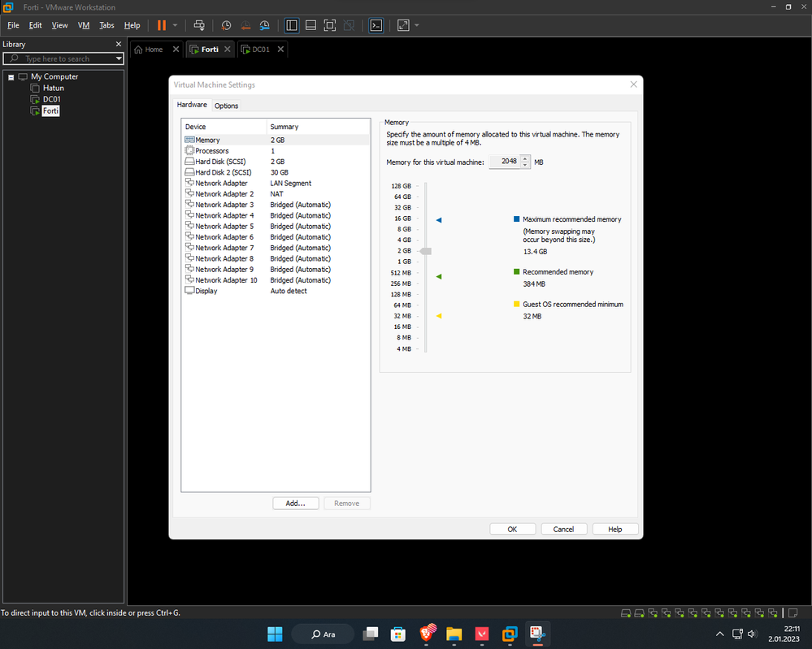Toggle the library sidebar view icon
This screenshot has width=812, height=649.
(292, 25)
